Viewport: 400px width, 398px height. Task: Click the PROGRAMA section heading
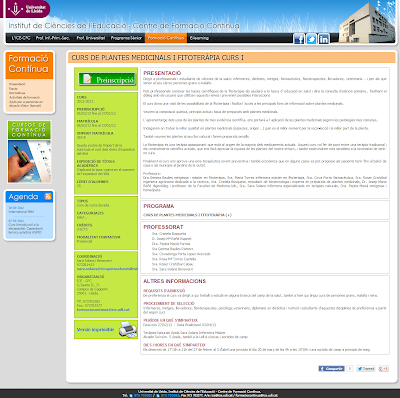pyautogui.click(x=159, y=206)
